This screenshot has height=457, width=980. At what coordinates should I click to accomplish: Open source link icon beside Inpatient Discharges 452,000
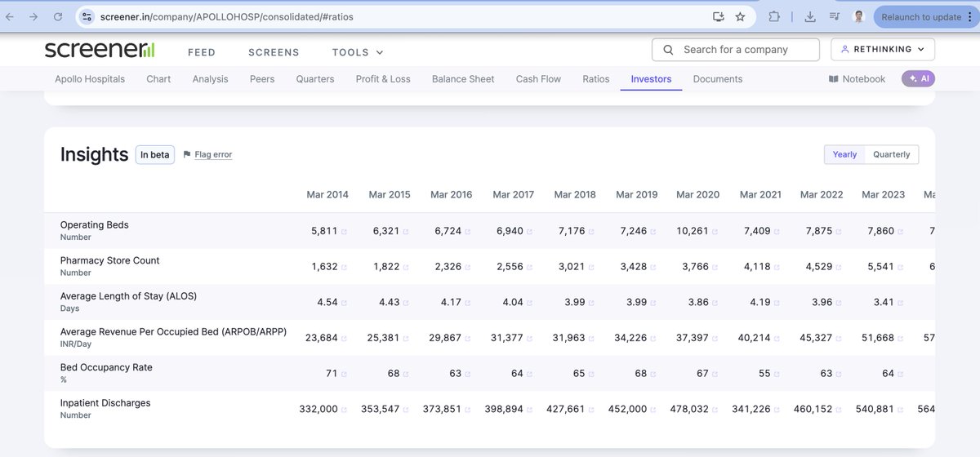pos(653,410)
